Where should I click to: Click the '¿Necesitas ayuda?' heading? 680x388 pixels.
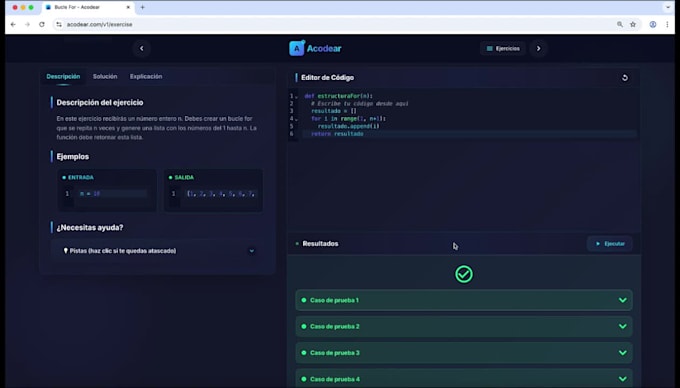tap(90, 228)
